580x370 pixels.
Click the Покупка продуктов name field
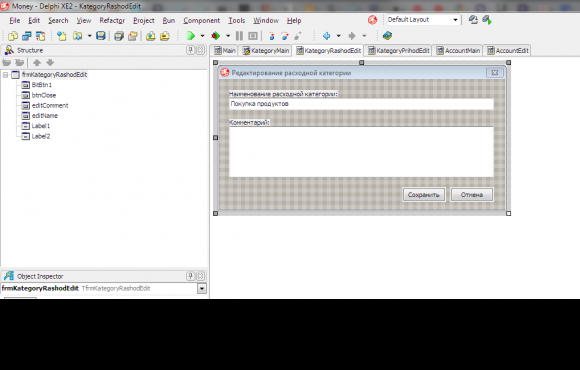coord(361,104)
